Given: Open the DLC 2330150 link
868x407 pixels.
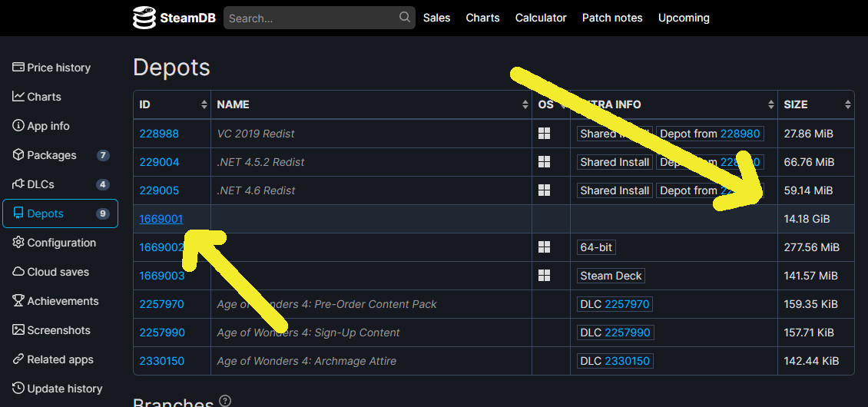Looking at the screenshot, I should coord(628,361).
